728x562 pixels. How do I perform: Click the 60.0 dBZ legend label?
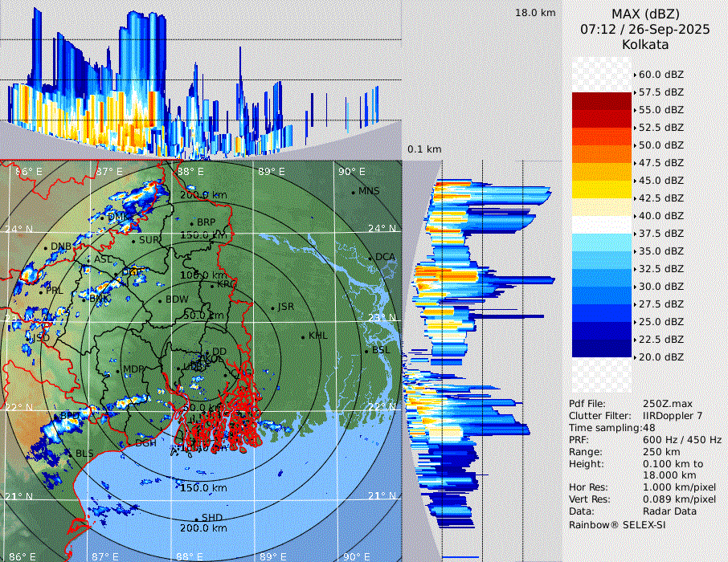pyautogui.click(x=661, y=75)
